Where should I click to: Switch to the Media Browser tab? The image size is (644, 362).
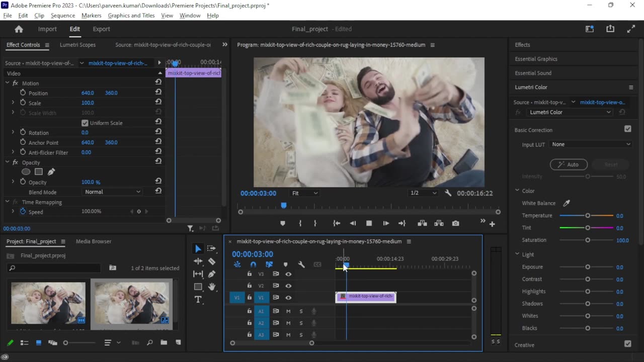94,241
